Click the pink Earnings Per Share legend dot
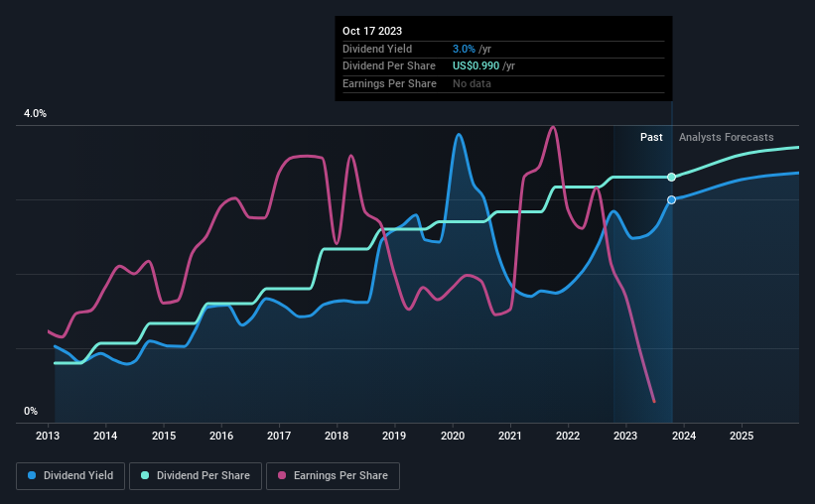 pyautogui.click(x=282, y=475)
